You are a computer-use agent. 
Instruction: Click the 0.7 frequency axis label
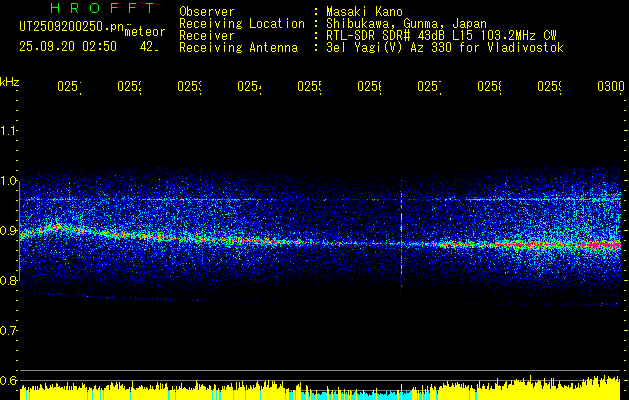pos(8,331)
